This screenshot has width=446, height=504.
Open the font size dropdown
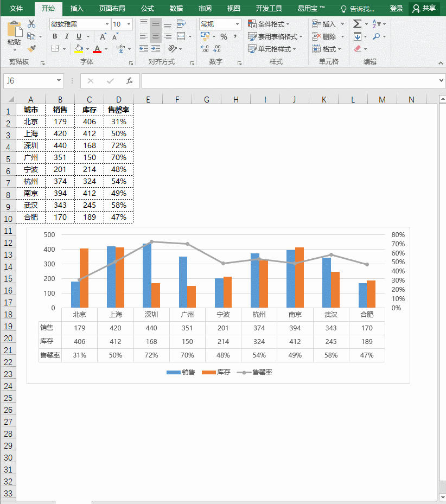click(129, 24)
